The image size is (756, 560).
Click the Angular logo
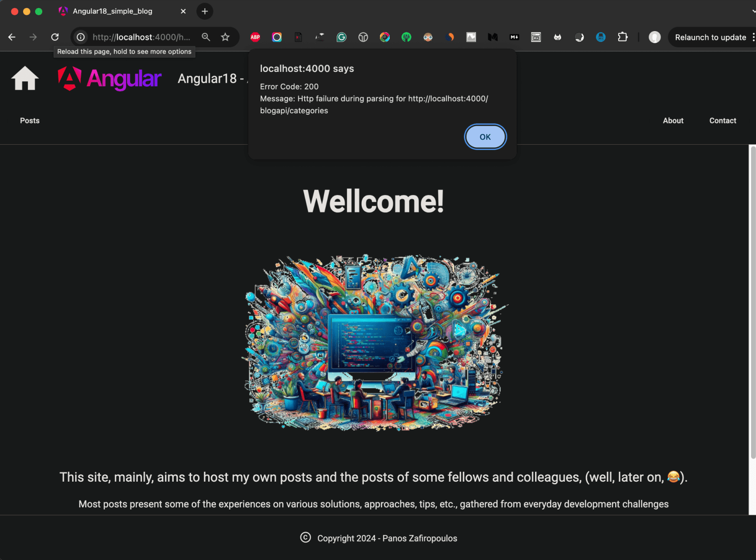point(109,79)
